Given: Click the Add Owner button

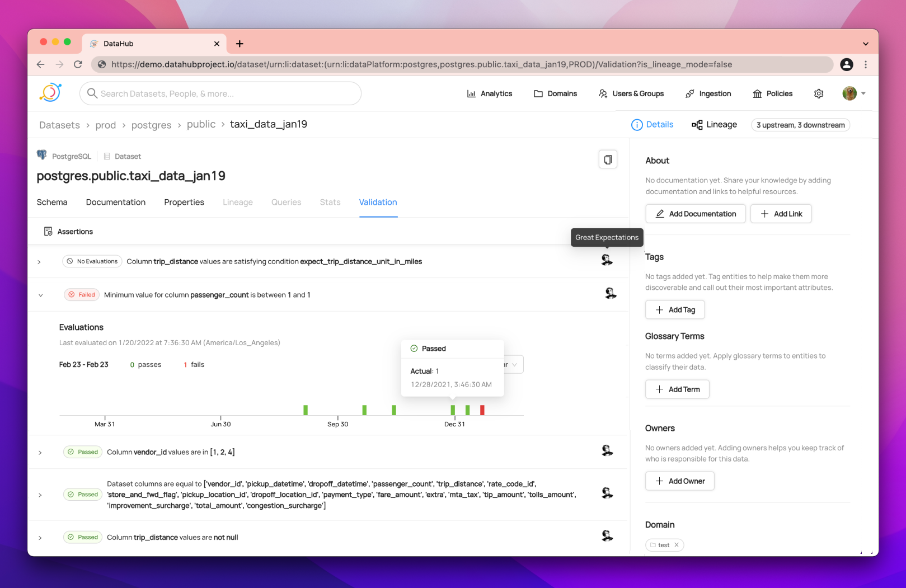Looking at the screenshot, I should (679, 481).
